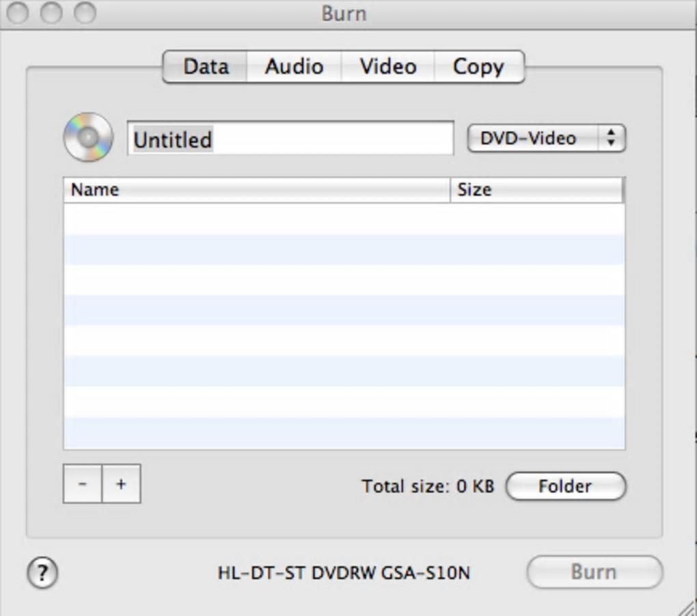Open the Video tab
This screenshot has height=616, width=697.
coord(387,67)
